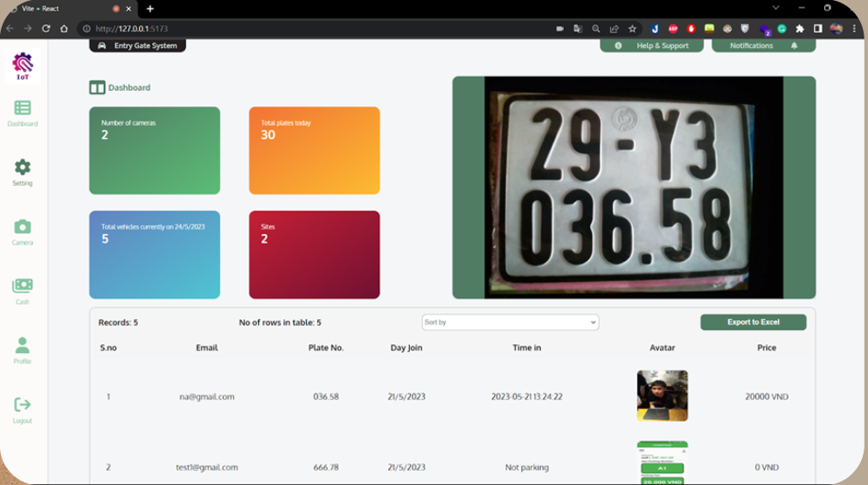Reload the browser page

[x=46, y=28]
